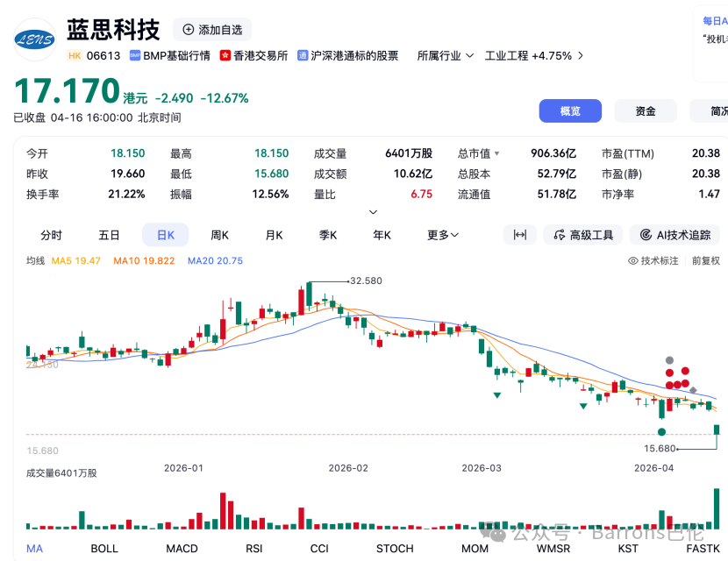Click the -12.67% change percentage
The width and height of the screenshot is (728, 561).
pyautogui.click(x=225, y=98)
